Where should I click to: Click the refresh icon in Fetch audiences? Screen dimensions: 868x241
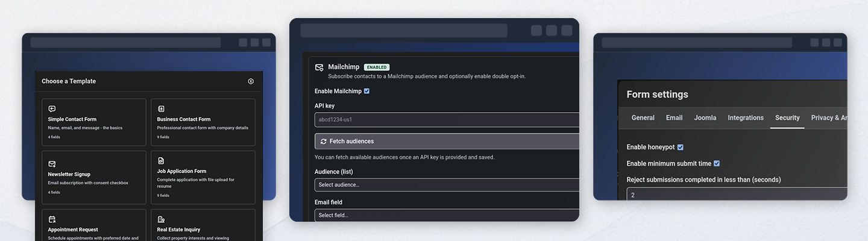point(324,141)
